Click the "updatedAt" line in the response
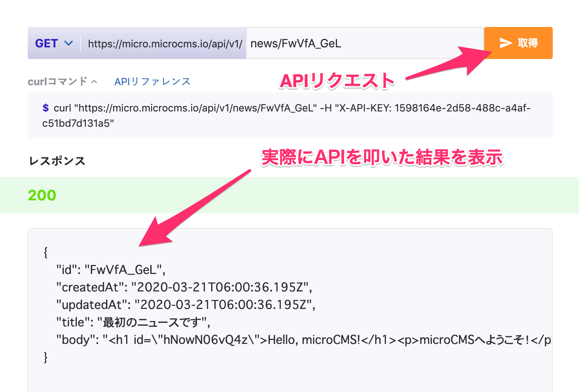579x392 pixels. click(x=186, y=305)
